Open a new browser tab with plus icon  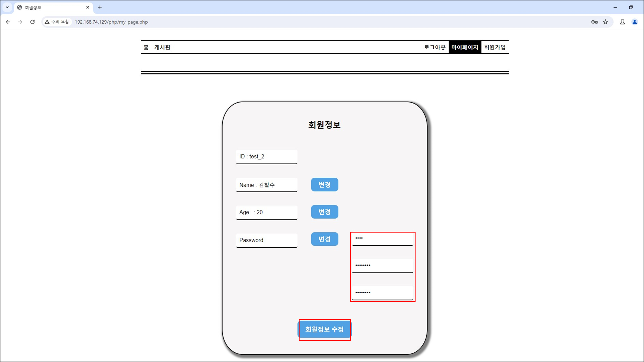click(100, 7)
